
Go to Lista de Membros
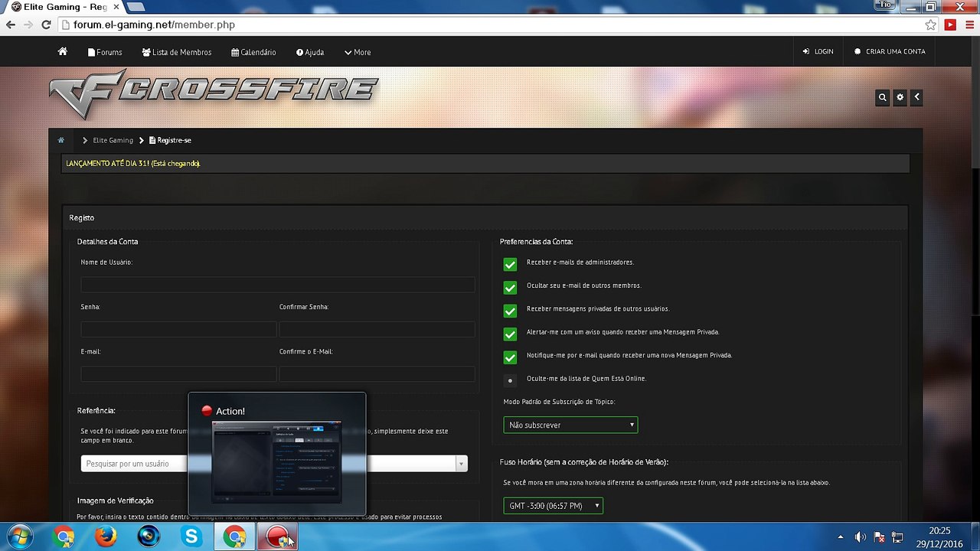(177, 52)
